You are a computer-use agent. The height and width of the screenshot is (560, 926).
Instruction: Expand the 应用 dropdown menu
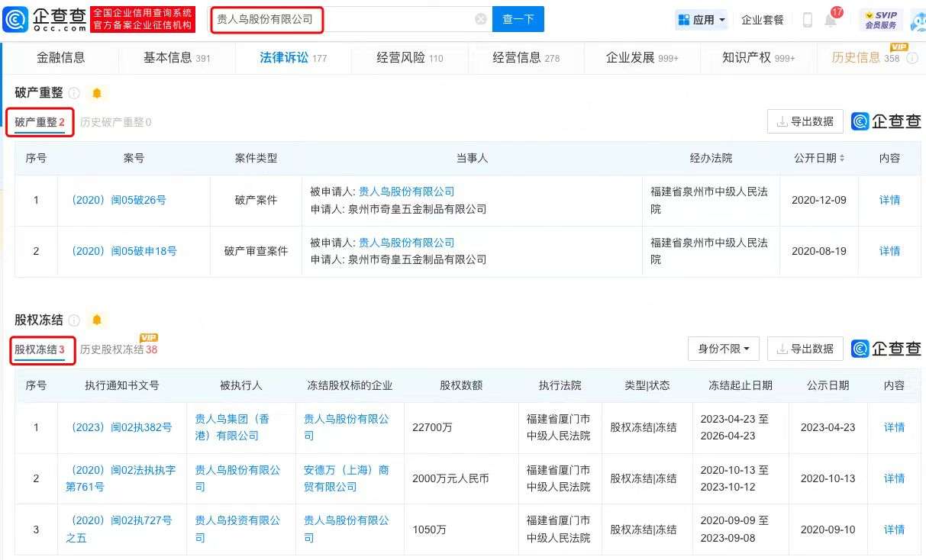point(701,20)
